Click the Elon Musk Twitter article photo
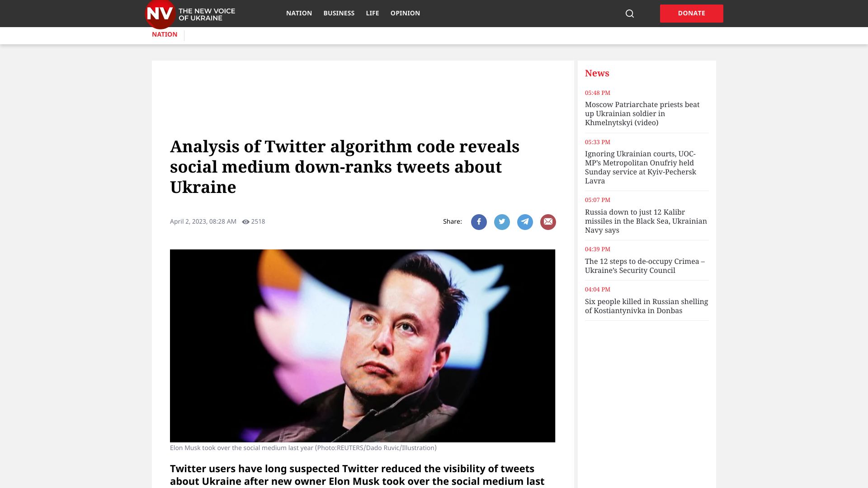The image size is (868, 488). (x=363, y=346)
